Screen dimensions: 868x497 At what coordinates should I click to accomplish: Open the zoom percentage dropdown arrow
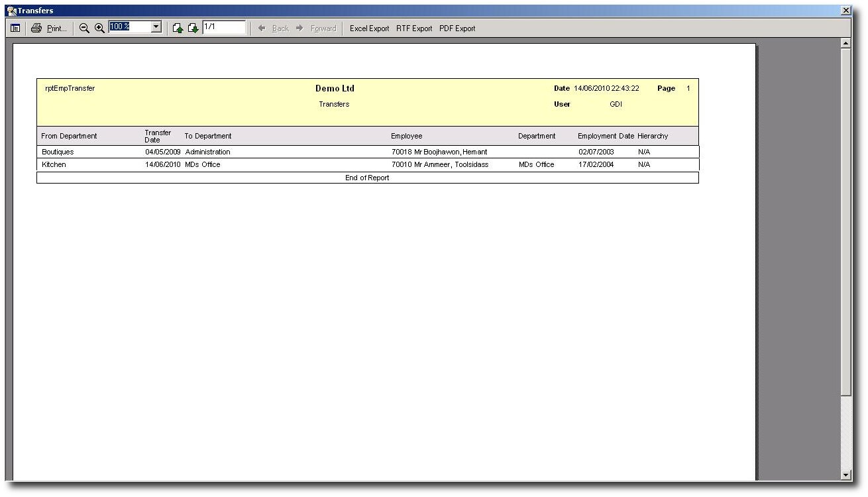[156, 27]
